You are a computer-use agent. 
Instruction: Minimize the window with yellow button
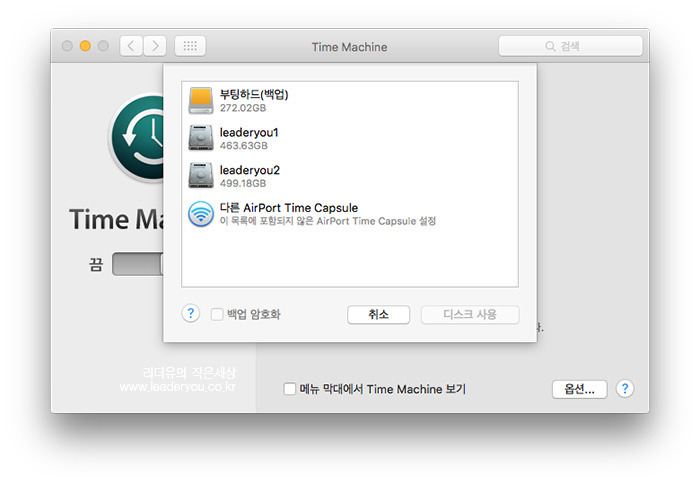[85, 46]
